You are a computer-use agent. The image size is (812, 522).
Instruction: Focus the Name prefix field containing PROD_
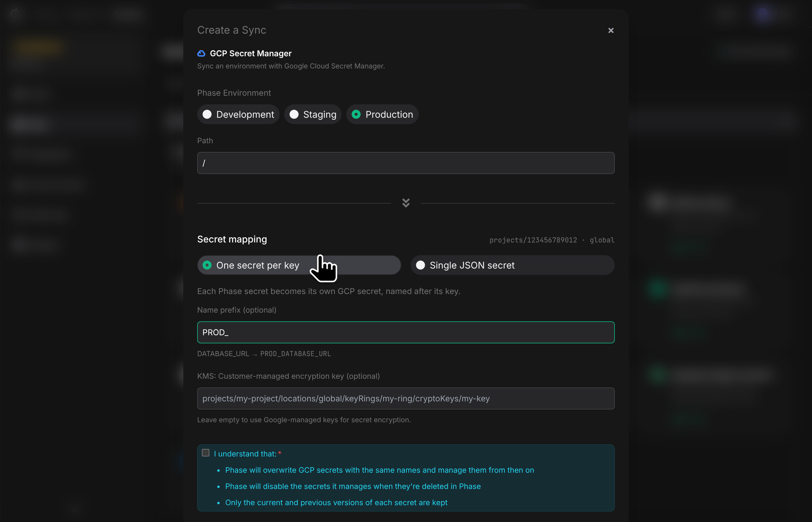[x=406, y=332]
